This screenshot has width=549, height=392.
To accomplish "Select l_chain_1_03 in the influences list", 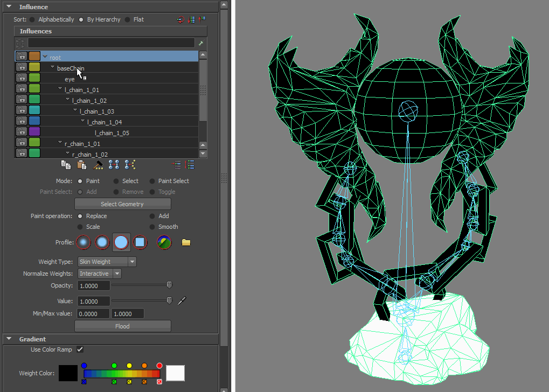I will click(96, 111).
